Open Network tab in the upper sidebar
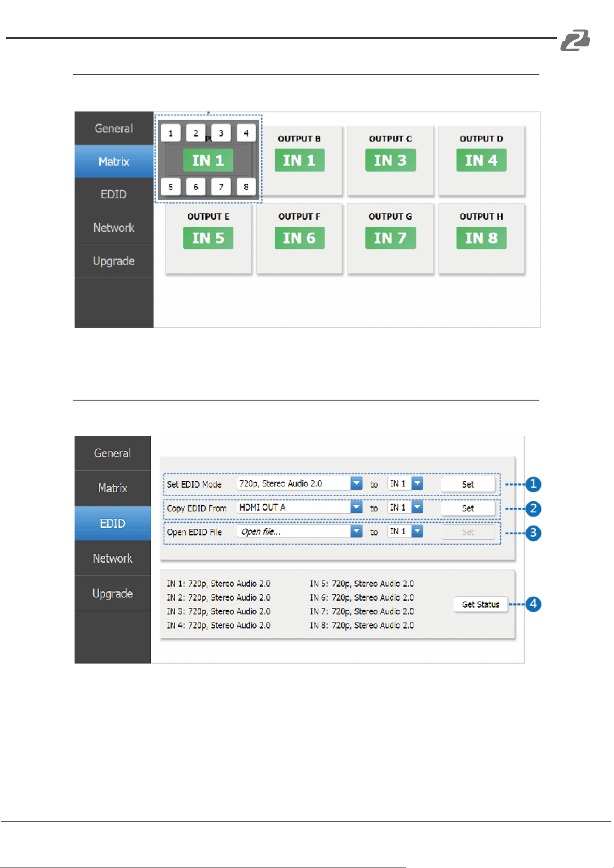 114,228
